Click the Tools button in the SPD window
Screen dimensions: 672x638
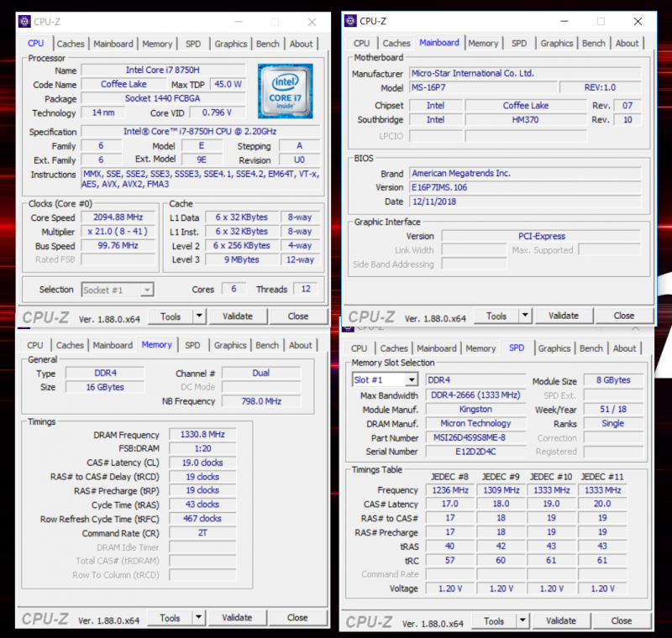tap(494, 621)
